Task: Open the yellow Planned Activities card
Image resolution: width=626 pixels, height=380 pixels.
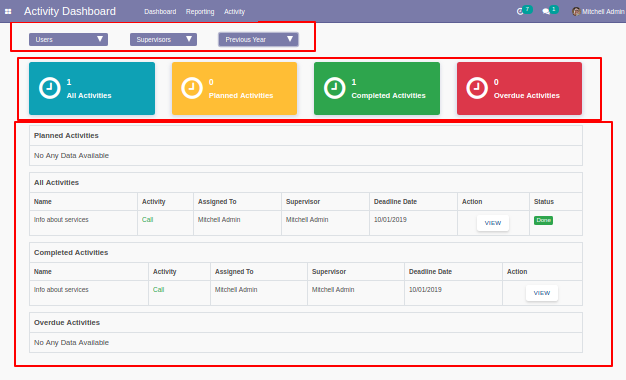Action: pyautogui.click(x=234, y=89)
